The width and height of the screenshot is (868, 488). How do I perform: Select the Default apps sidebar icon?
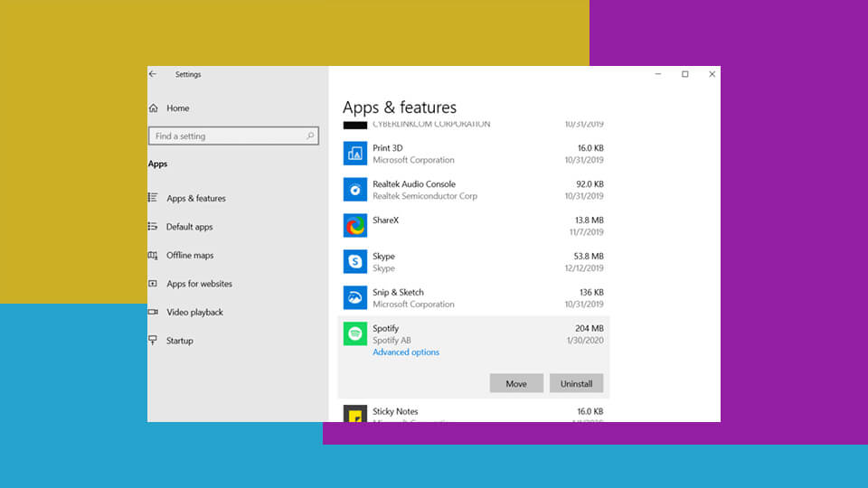point(153,226)
